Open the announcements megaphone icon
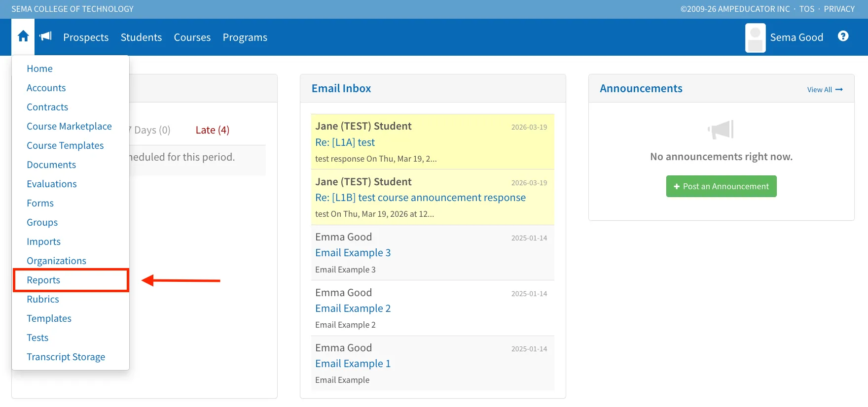Viewport: 868px width, 407px height. [x=45, y=36]
